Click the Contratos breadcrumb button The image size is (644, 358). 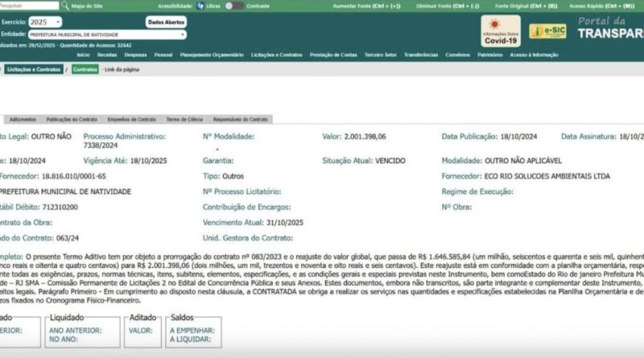coord(84,70)
